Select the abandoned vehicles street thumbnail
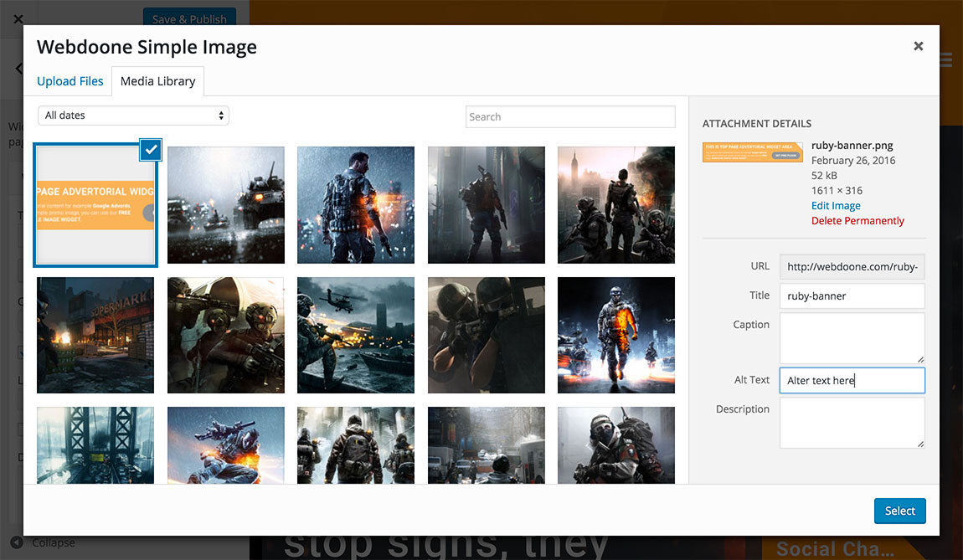Screen dimensions: 963x560 [487, 445]
